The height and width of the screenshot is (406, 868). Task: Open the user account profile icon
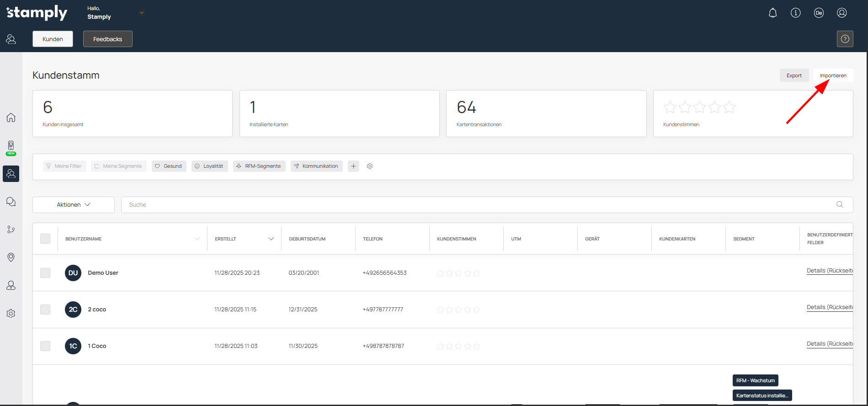841,13
